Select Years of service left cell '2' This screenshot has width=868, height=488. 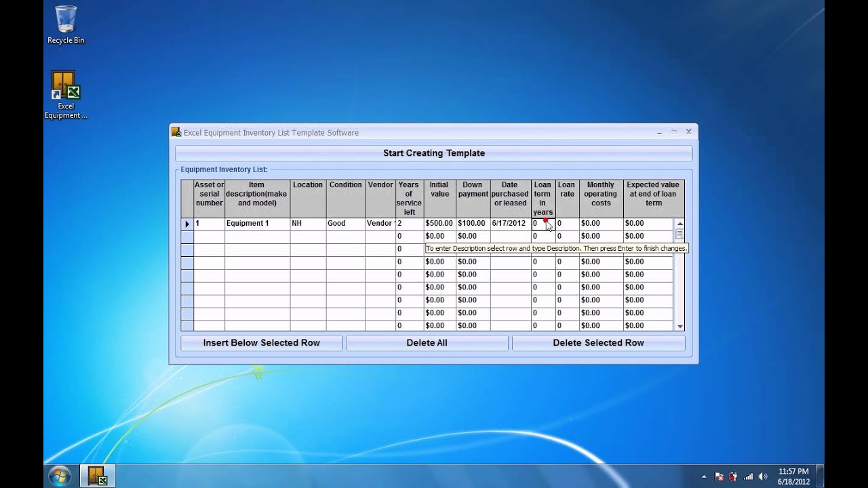point(410,224)
